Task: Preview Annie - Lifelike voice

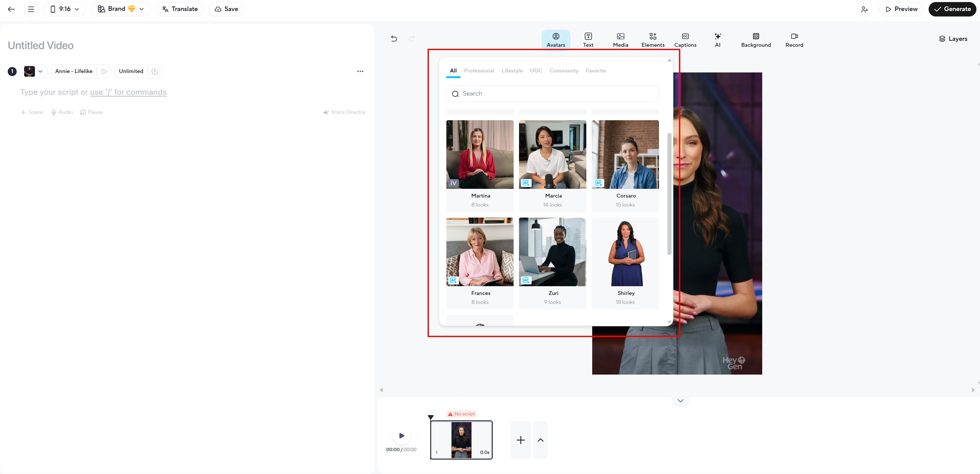Action: [x=104, y=71]
